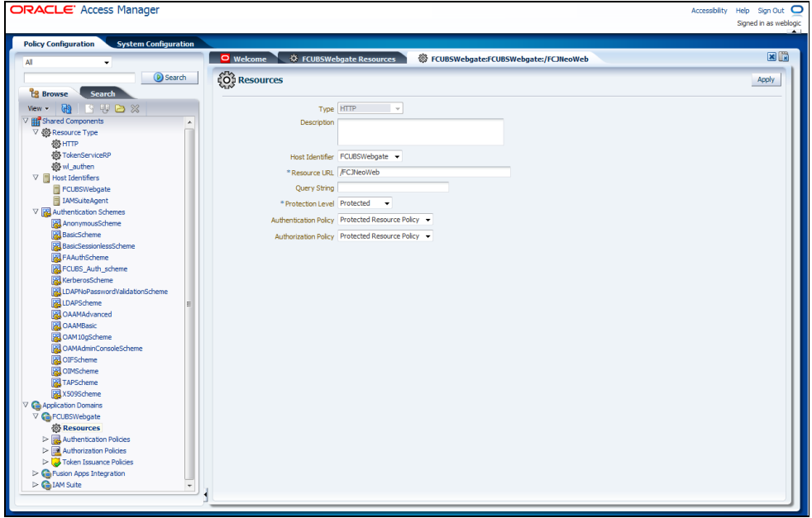812x518 pixels.
Task: Click the close multiple tabs icon
Action: click(784, 57)
